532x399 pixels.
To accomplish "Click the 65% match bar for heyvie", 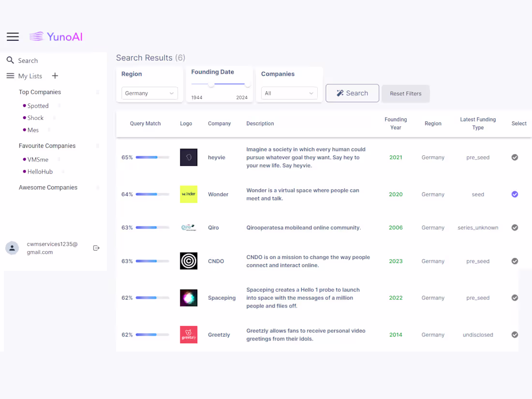I will 152,158.
